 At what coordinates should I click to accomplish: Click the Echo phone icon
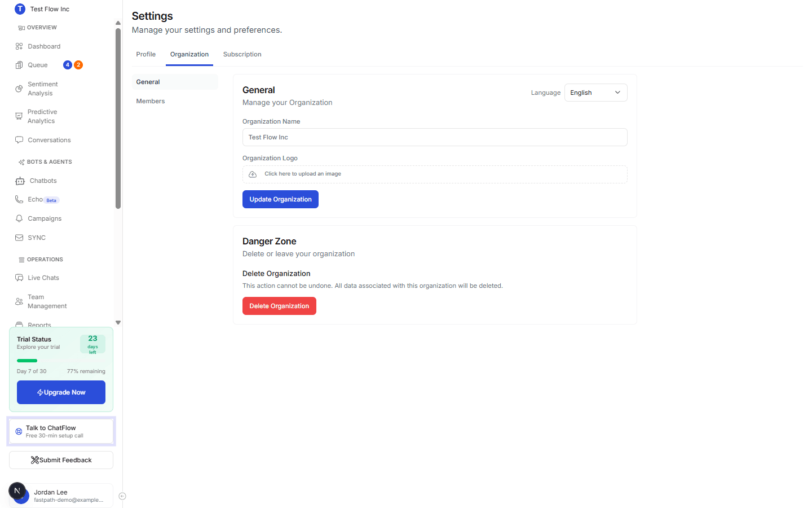[x=19, y=199]
